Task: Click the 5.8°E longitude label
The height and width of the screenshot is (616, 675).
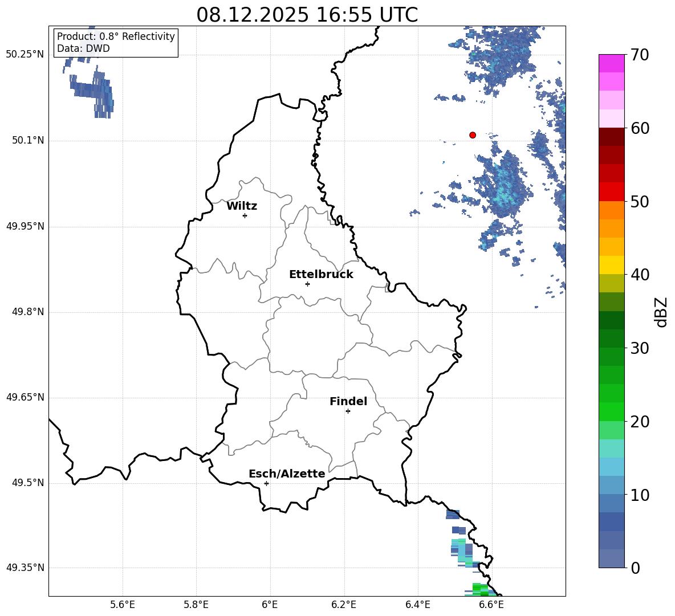Action: 196,605
